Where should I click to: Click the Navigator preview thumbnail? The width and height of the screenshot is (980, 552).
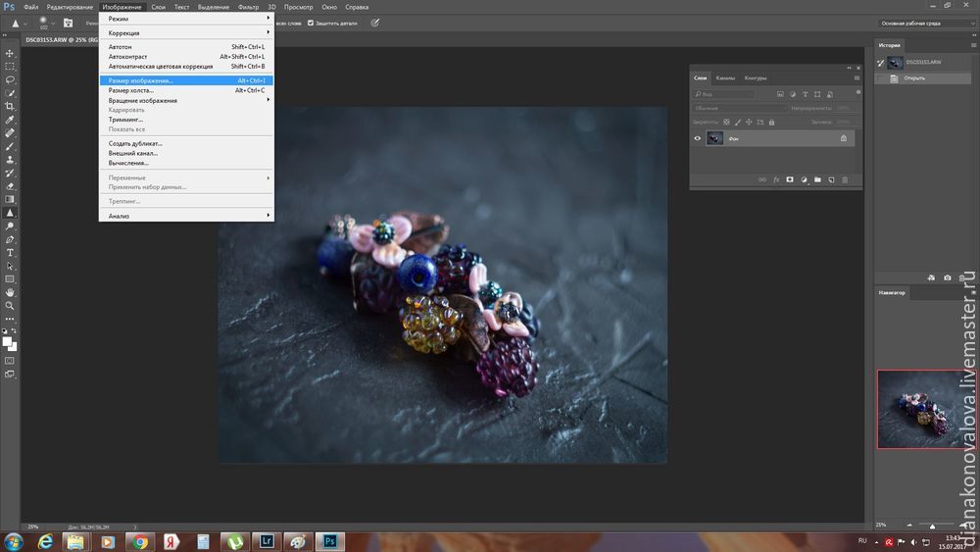[x=924, y=410]
